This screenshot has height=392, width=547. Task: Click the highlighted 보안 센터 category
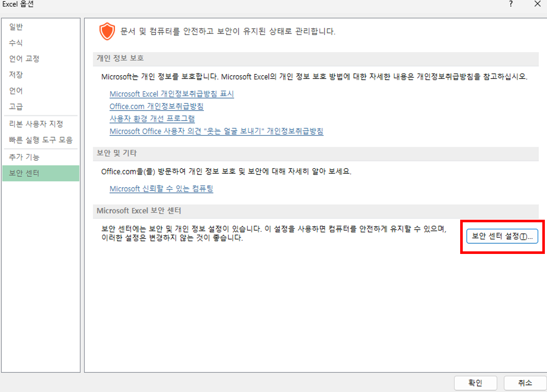[x=41, y=174]
